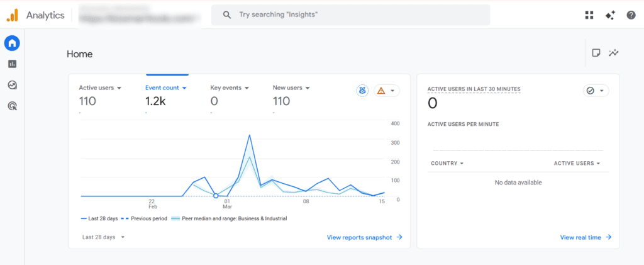Select the Event count metric tab
This screenshot has height=265, width=644.
(165, 88)
